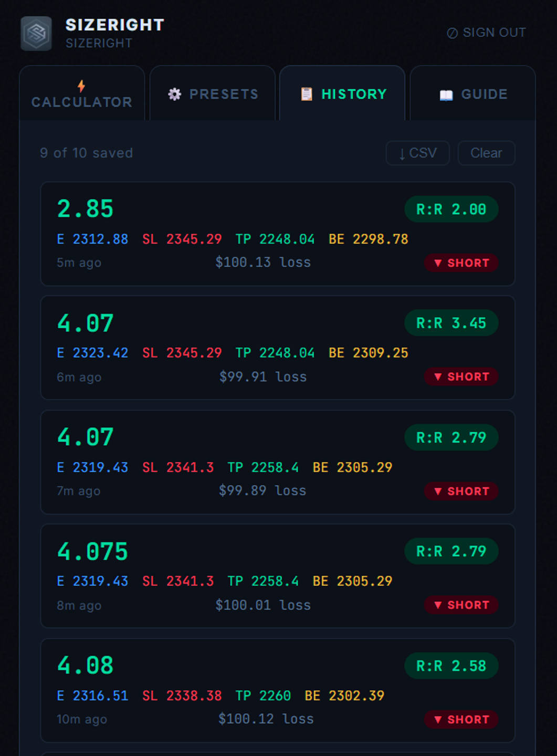This screenshot has height=756, width=557.
Task: Click R:R 2.79 badge on 8m ago card
Action: pyautogui.click(x=451, y=551)
